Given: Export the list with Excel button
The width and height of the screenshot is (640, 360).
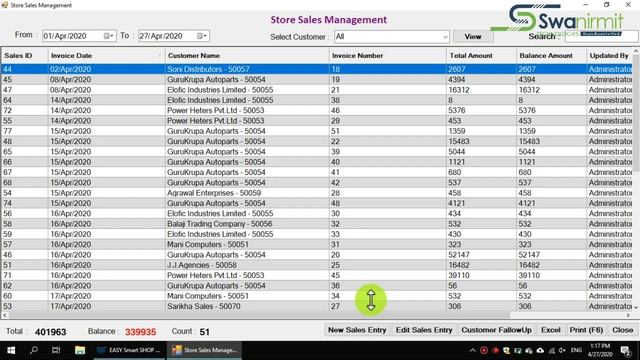Looking at the screenshot, I should point(551,330).
